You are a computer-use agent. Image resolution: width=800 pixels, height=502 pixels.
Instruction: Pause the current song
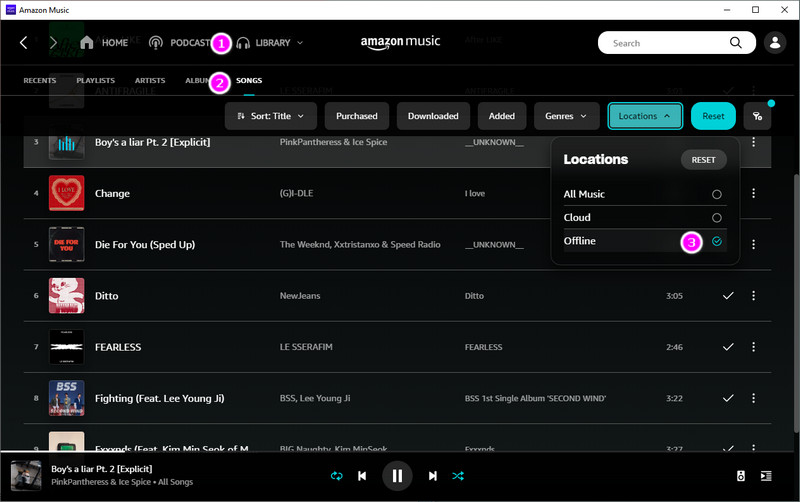[x=397, y=476]
